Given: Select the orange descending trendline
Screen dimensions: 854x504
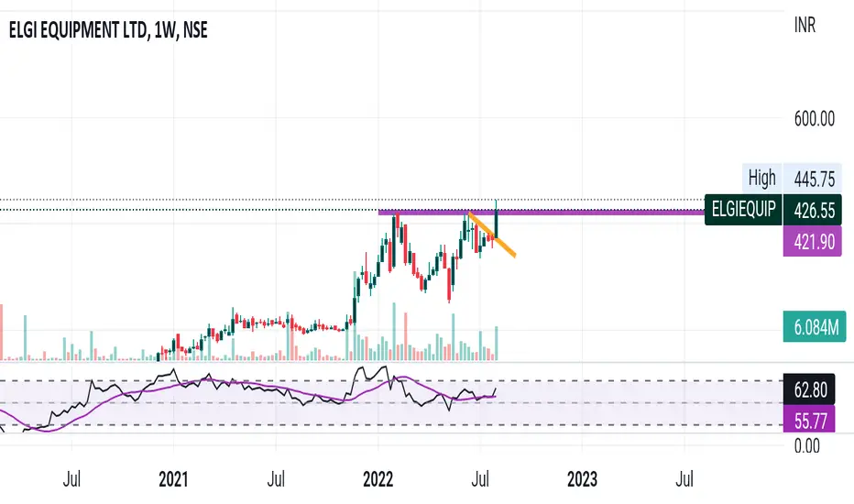Looking at the screenshot, I should coord(492,235).
